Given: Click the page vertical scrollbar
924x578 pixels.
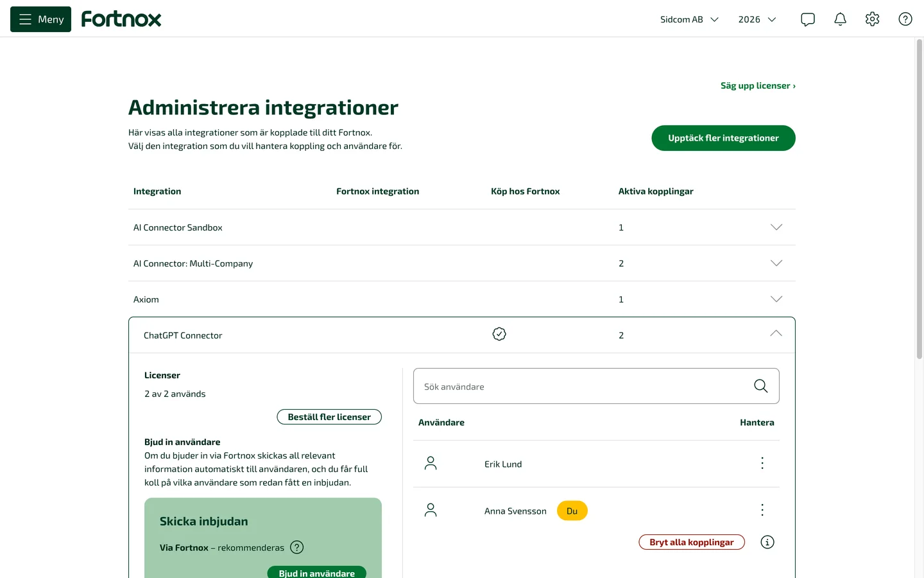Looking at the screenshot, I should [x=919, y=199].
